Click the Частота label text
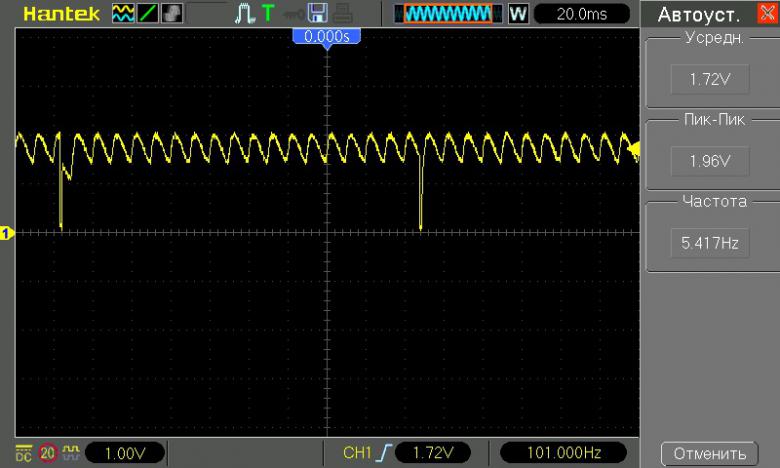 pyautogui.click(x=714, y=201)
